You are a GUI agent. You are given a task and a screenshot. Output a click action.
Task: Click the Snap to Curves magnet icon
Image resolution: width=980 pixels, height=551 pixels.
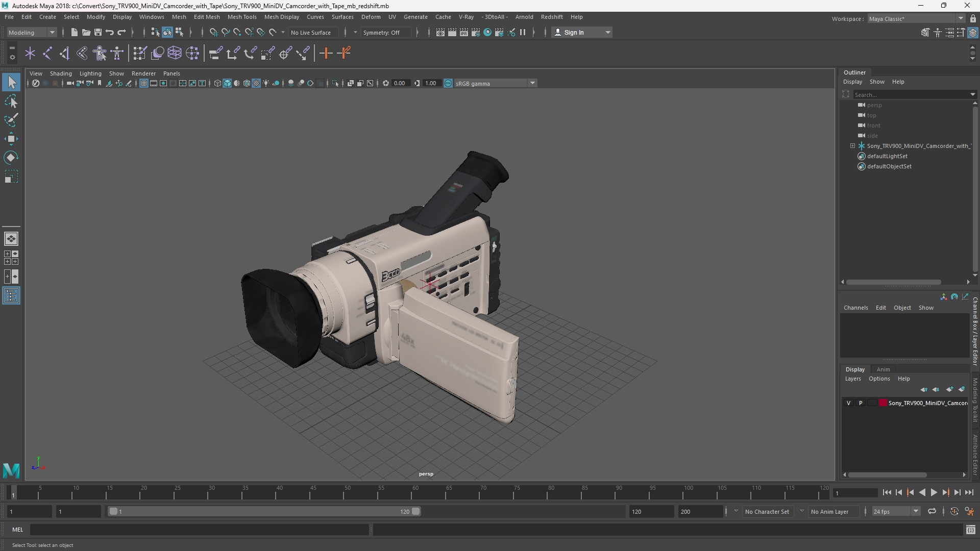click(x=226, y=32)
